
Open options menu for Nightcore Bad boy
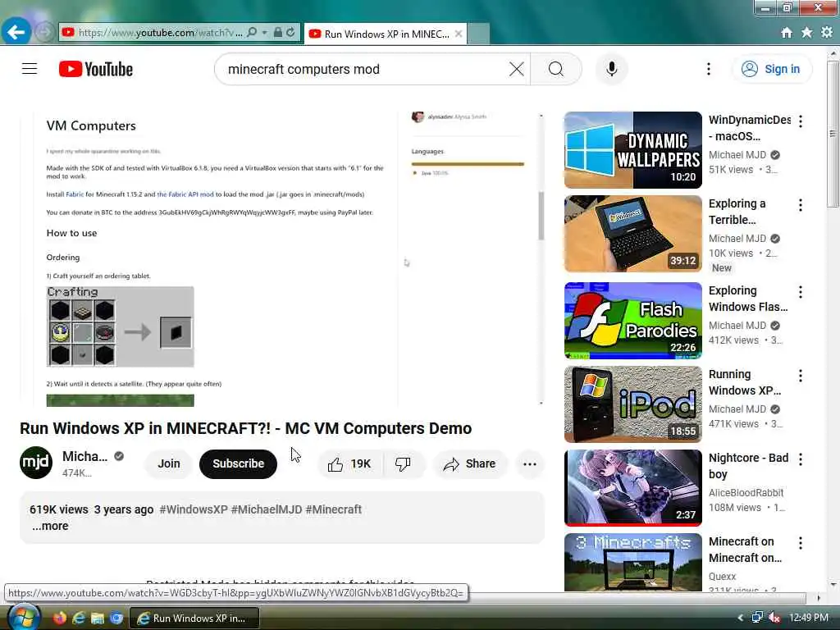point(801,459)
